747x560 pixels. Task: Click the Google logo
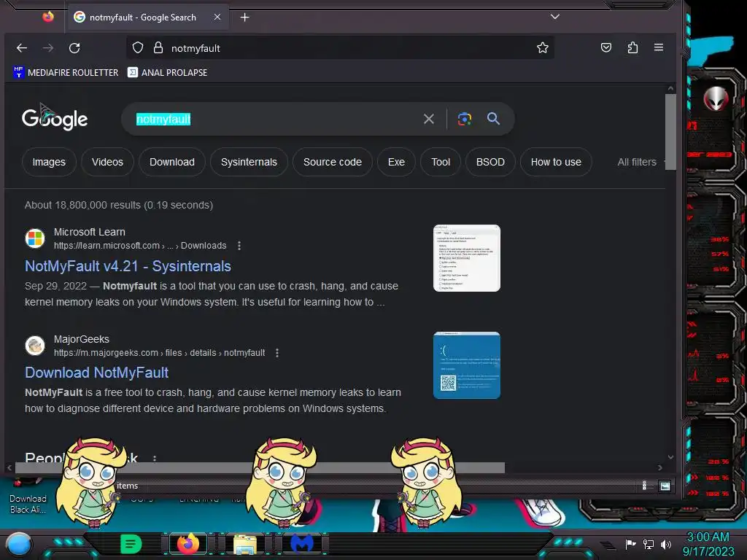(x=54, y=118)
